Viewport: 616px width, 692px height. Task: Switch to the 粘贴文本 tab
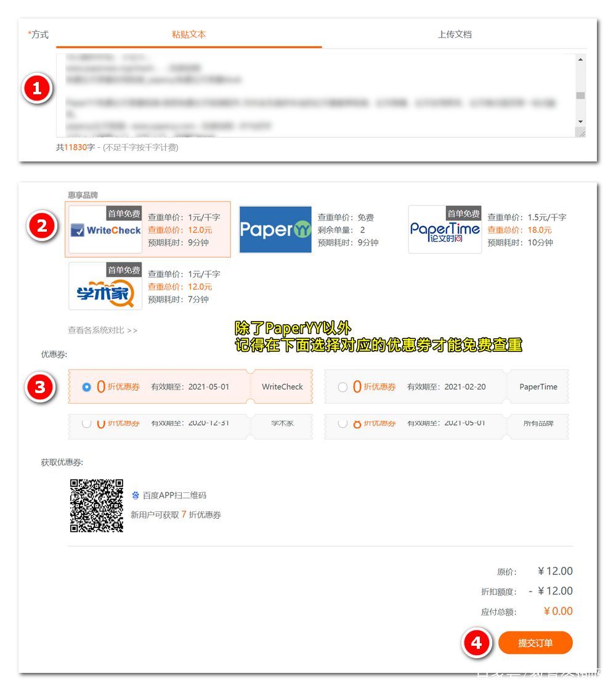tap(189, 35)
